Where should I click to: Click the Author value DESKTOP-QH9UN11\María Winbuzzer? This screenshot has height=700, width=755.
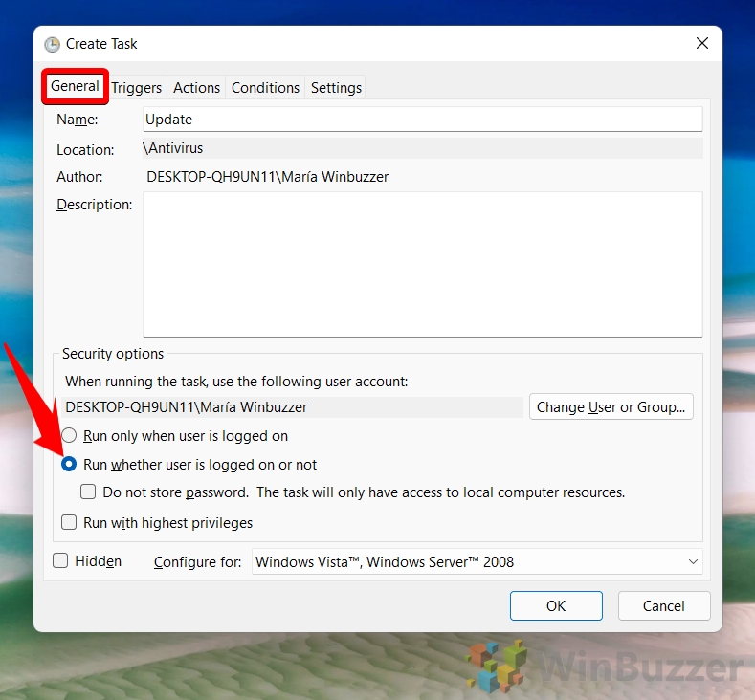coord(268,177)
